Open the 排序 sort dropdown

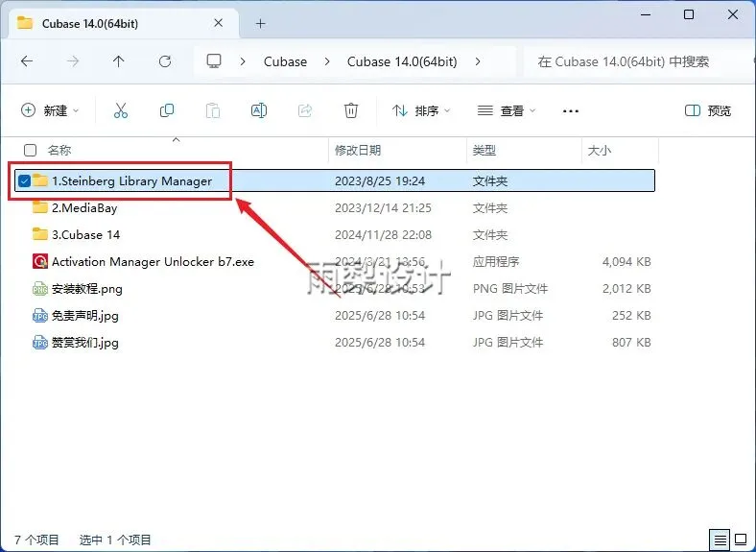point(421,111)
